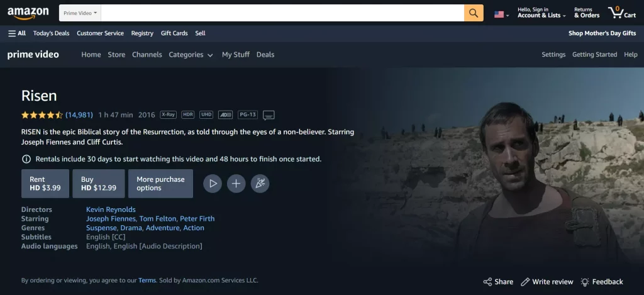
Task: Click Shop Mother's Day Gifts
Action: coord(602,33)
